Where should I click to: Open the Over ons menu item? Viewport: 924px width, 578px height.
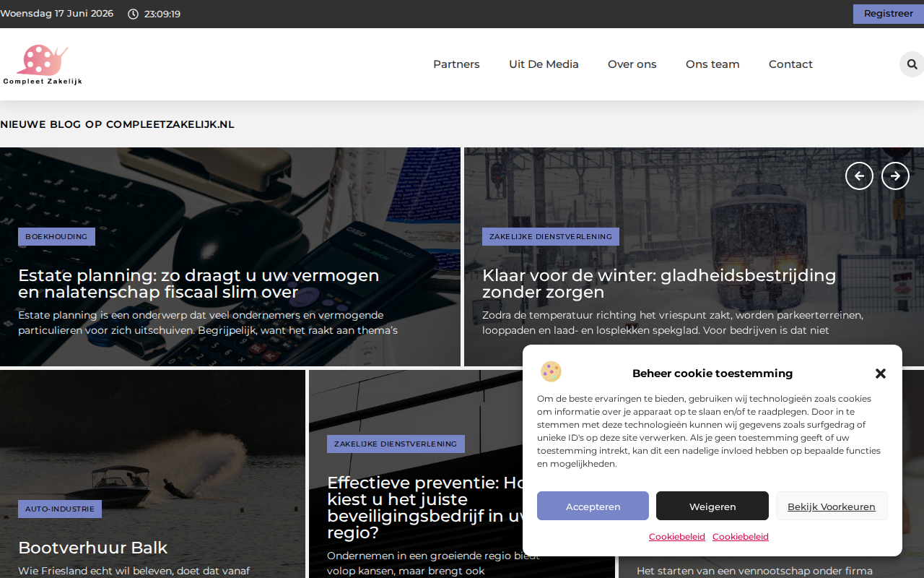632,64
